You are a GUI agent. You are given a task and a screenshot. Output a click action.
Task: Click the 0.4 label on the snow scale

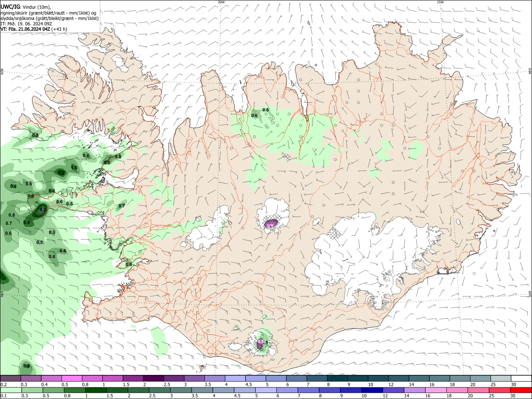pyautogui.click(x=44, y=384)
